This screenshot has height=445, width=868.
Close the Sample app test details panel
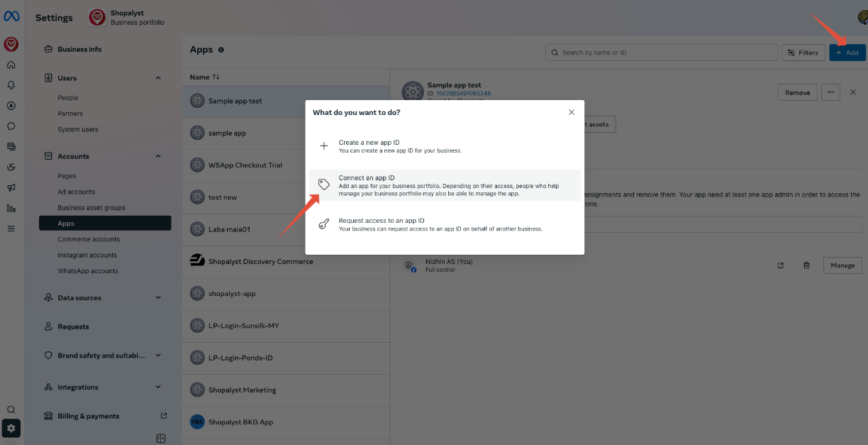tap(853, 92)
